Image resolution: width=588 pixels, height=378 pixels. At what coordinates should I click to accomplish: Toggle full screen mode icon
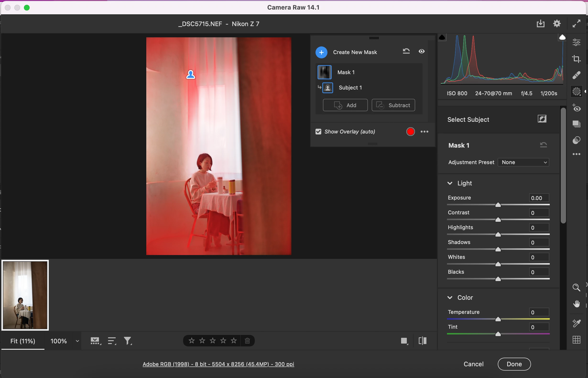(x=577, y=23)
